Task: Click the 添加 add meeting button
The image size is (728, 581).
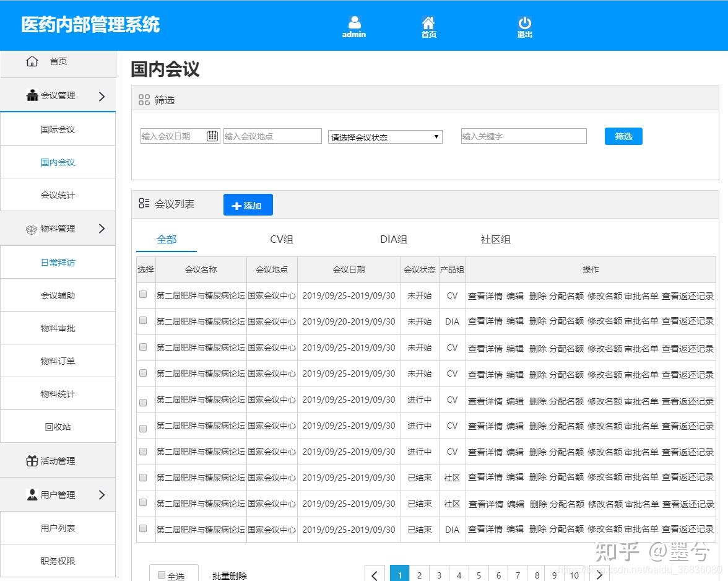Action: tap(248, 205)
